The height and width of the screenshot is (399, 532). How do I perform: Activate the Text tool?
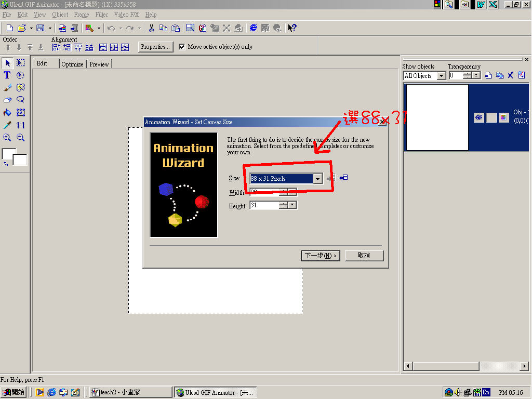(7, 75)
